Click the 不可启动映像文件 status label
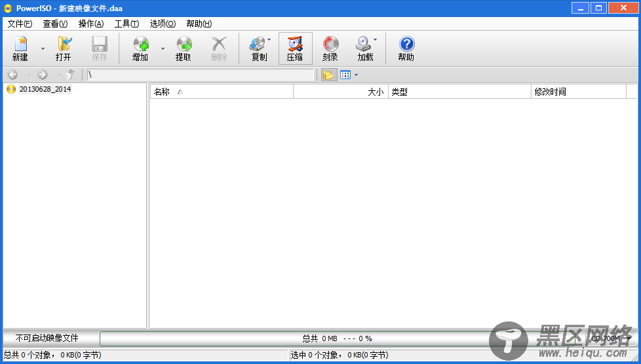 pyautogui.click(x=47, y=338)
